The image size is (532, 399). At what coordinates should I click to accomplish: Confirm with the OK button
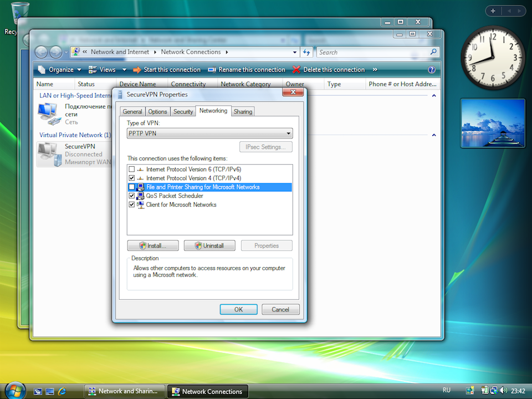[238, 309]
